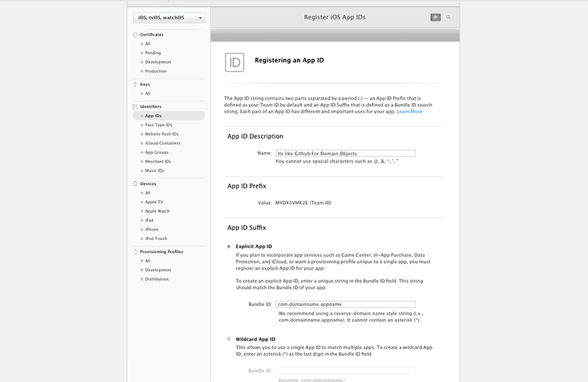This screenshot has width=588, height=382.
Task: Open Distribution under Provisioning Profiles
Action: [157, 279]
